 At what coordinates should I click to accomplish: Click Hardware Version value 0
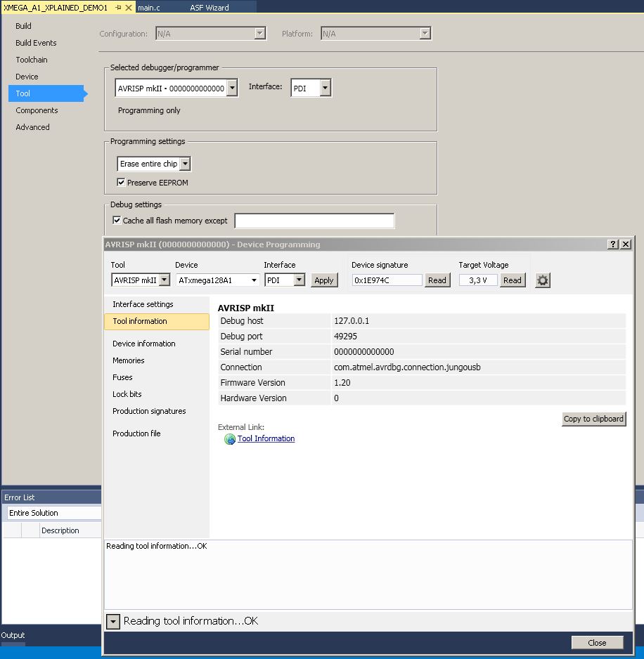[x=336, y=398]
